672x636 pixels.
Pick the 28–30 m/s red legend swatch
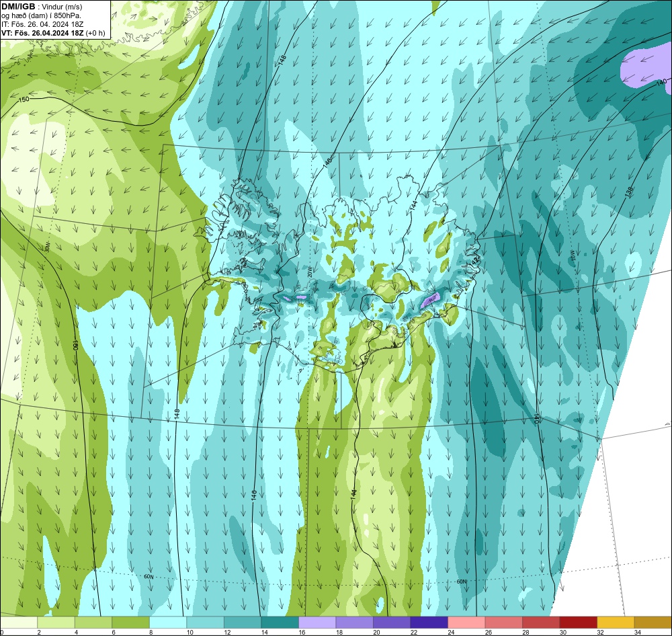point(541,623)
